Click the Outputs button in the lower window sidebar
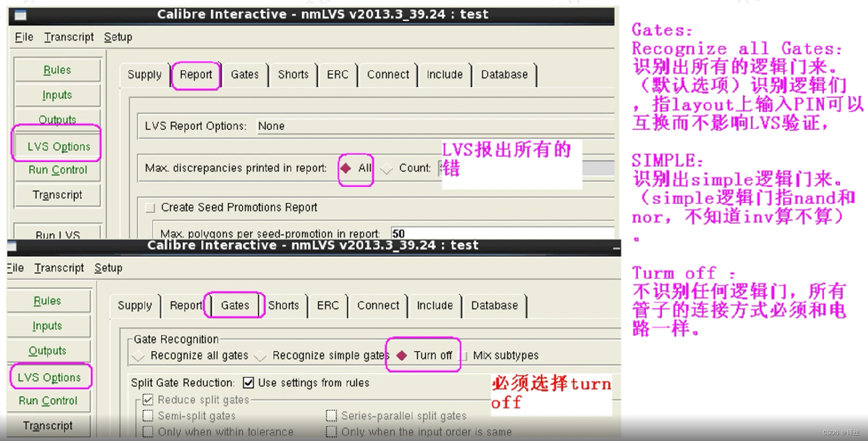Viewport: 868px width, 441px height. (x=47, y=351)
